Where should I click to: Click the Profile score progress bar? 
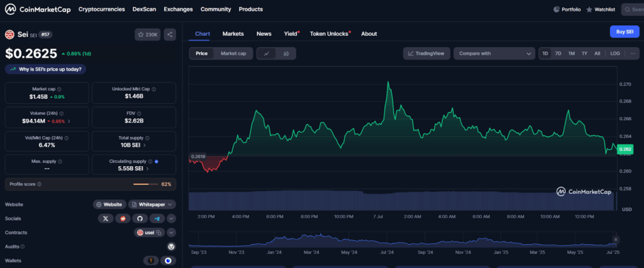(146, 184)
